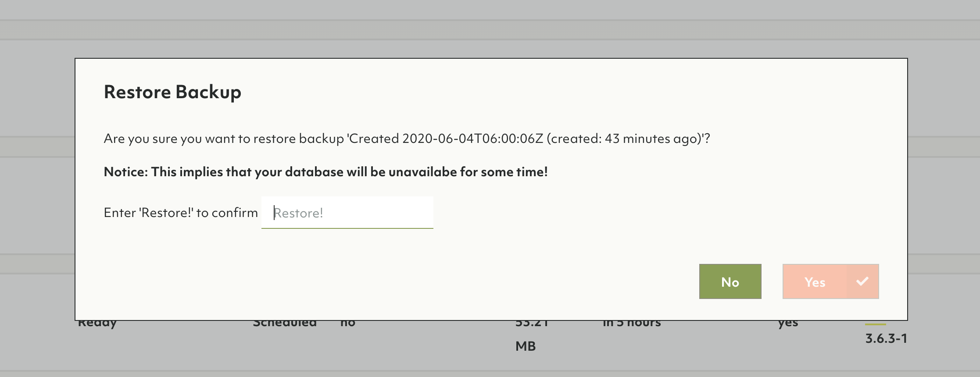Click the MB size unit in background
Viewport: 980px width, 377px height.
tap(526, 346)
